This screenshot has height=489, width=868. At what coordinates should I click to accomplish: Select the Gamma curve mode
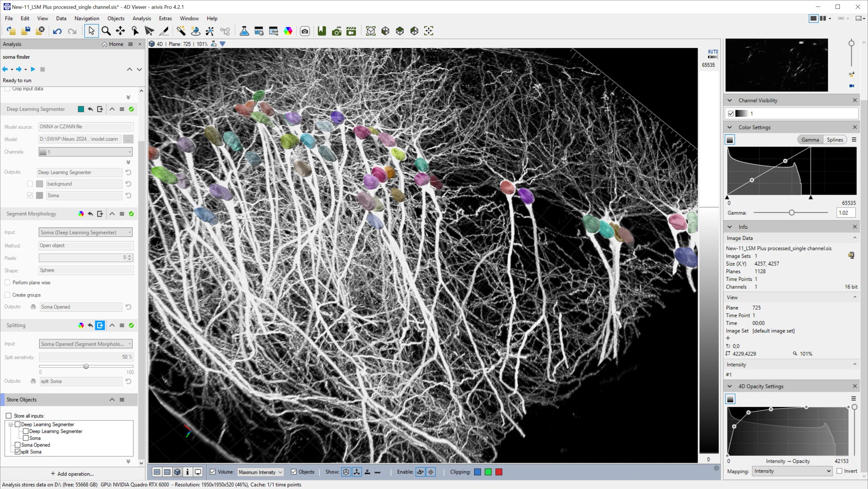tap(810, 140)
